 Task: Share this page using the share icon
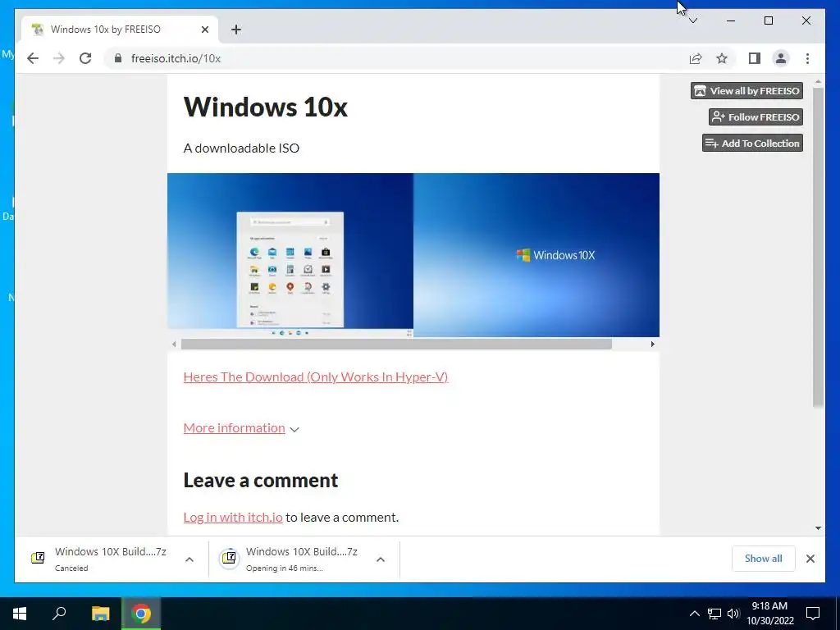(x=696, y=58)
